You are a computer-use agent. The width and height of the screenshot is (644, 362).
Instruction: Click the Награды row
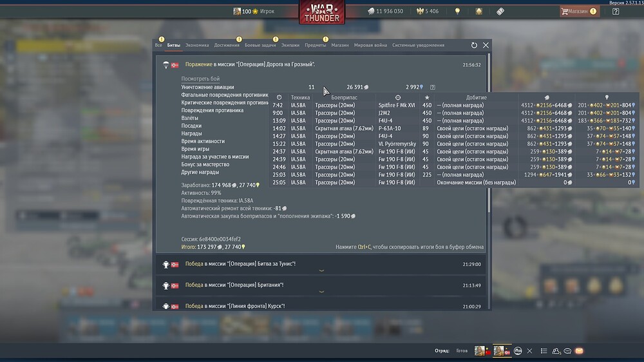coord(191,133)
